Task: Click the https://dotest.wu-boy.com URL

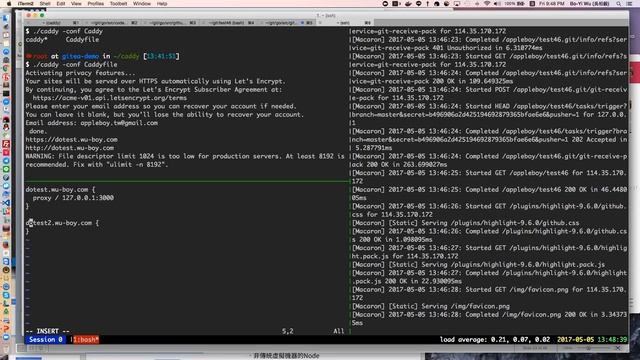Action: pos(71,140)
